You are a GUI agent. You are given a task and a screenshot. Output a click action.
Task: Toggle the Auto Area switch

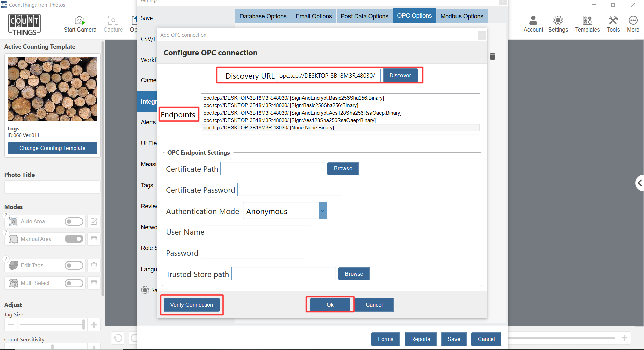[x=74, y=221]
